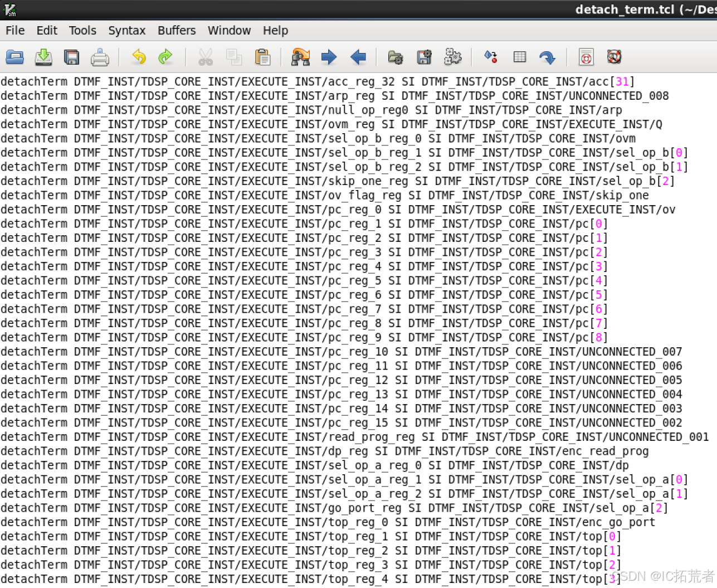This screenshot has width=717, height=588.
Task: Click the sel_op_a_reg_1 text
Action: tap(375, 480)
